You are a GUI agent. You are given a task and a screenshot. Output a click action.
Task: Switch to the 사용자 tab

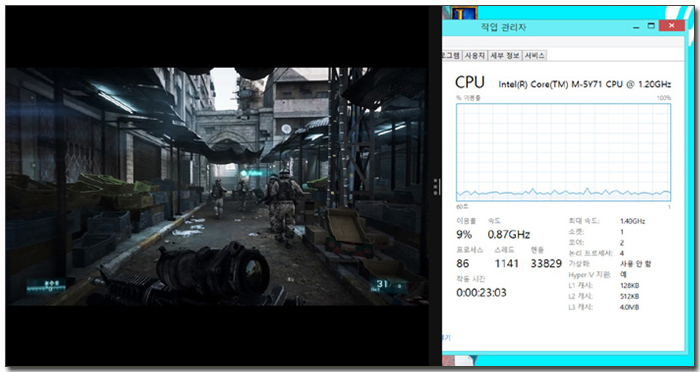(x=474, y=55)
